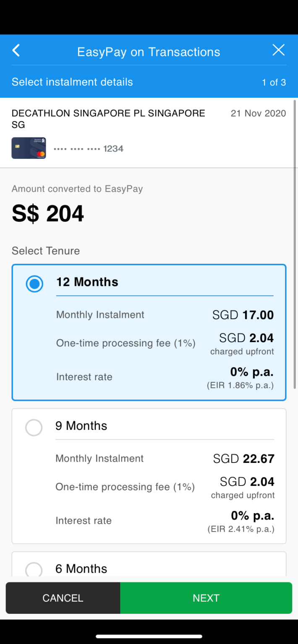Tap the back arrow in the header
This screenshot has width=298, height=644.
point(16,50)
